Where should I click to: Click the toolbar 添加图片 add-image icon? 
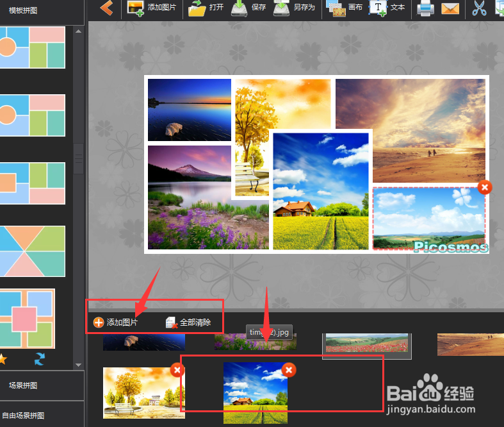click(135, 8)
